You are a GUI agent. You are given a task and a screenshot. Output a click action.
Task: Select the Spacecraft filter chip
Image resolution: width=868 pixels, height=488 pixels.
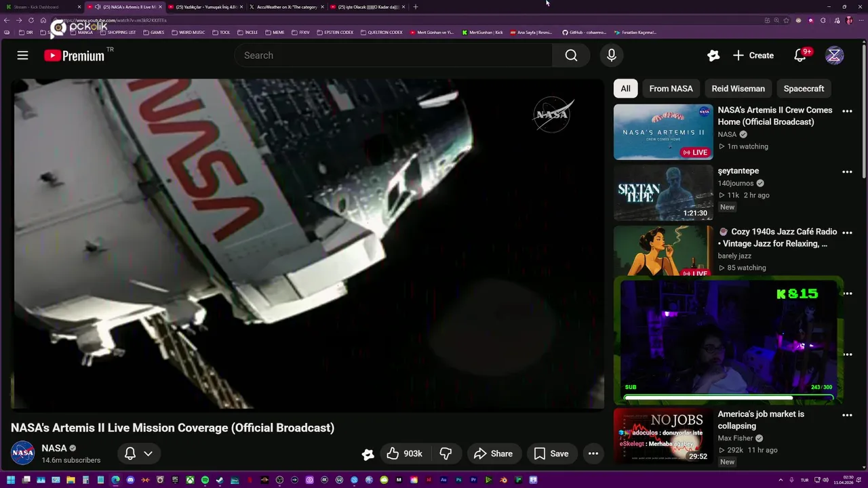click(x=804, y=89)
